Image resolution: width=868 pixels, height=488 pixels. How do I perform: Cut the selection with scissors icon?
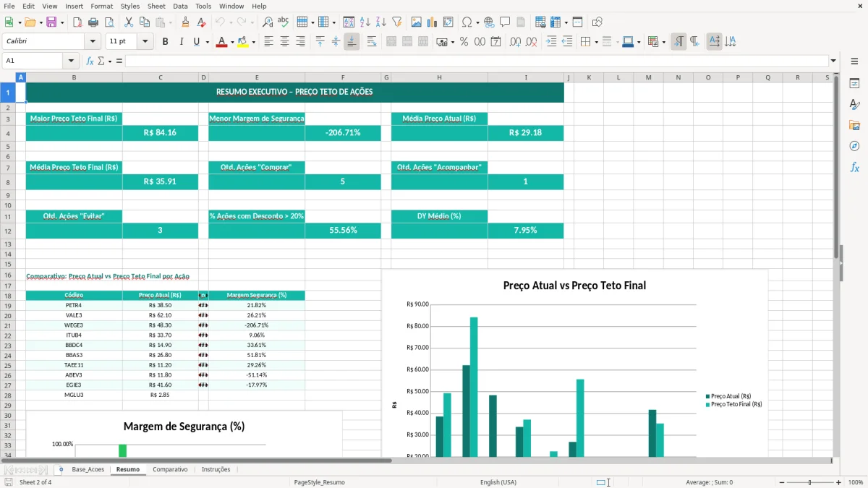129,22
